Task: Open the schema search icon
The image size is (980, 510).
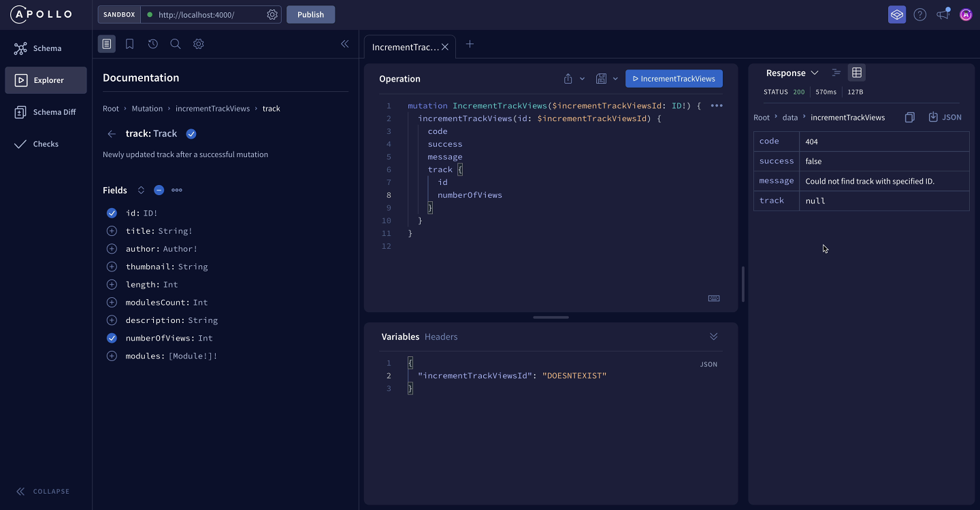Action: (175, 44)
